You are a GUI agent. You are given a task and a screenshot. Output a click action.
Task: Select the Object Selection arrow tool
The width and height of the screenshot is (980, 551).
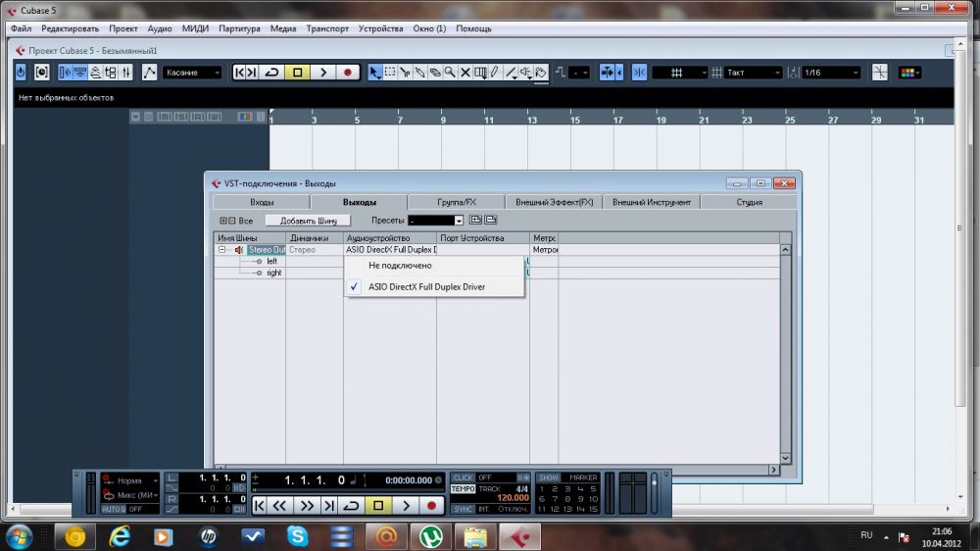coord(374,73)
